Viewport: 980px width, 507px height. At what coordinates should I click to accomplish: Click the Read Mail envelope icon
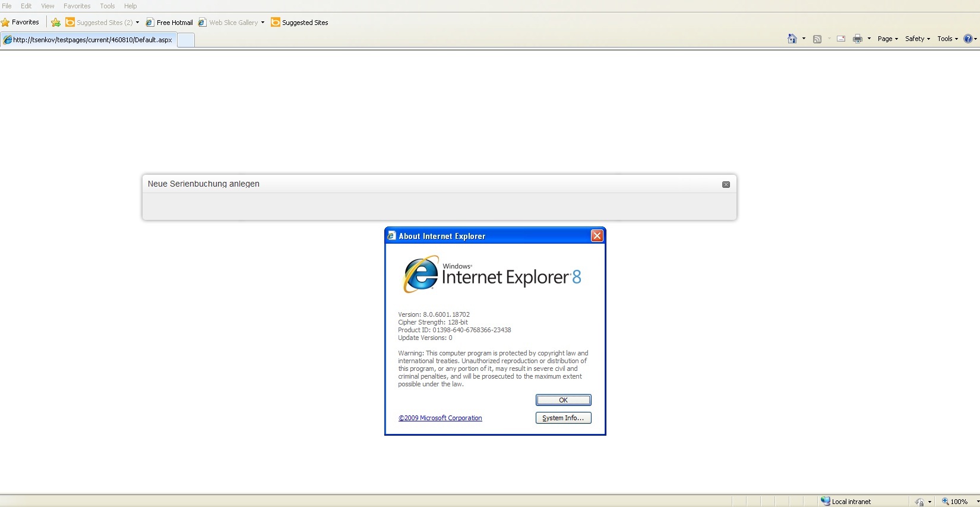tap(841, 39)
